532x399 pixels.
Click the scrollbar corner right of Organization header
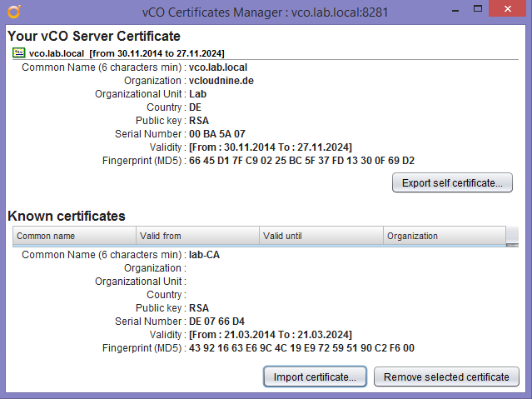point(515,236)
